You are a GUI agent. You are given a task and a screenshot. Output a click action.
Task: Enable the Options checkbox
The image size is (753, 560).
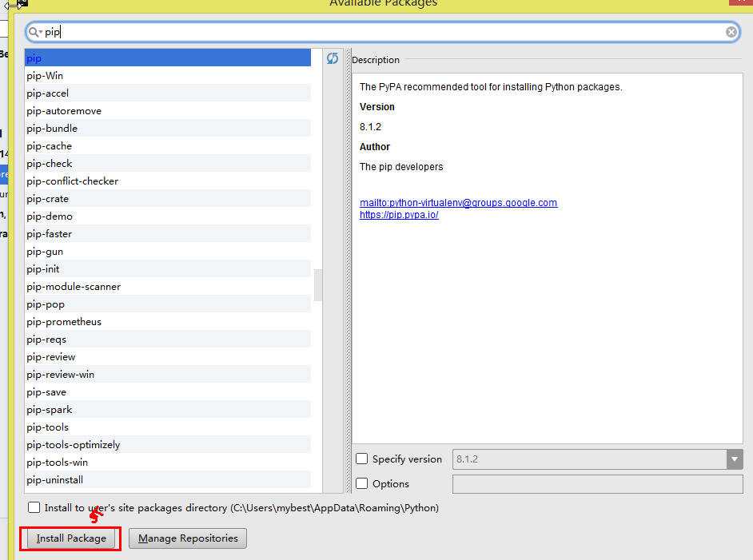(361, 483)
